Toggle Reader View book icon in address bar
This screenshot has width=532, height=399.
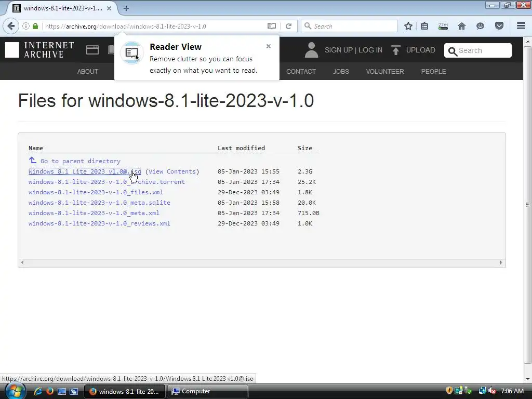point(271,26)
